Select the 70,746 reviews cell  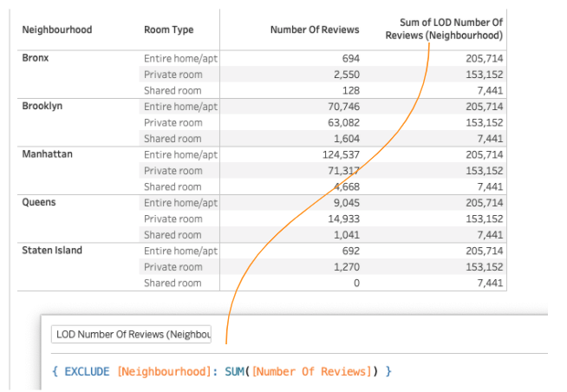tap(341, 107)
